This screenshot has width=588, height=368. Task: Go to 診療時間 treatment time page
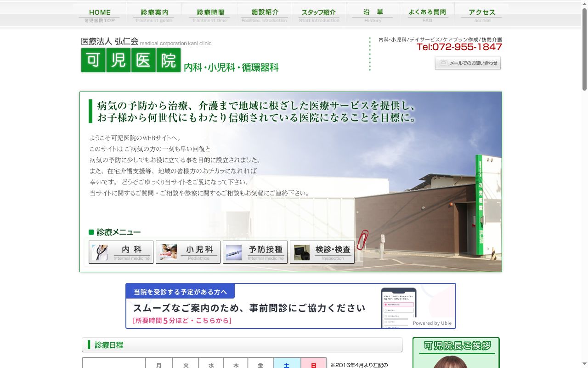pyautogui.click(x=209, y=15)
